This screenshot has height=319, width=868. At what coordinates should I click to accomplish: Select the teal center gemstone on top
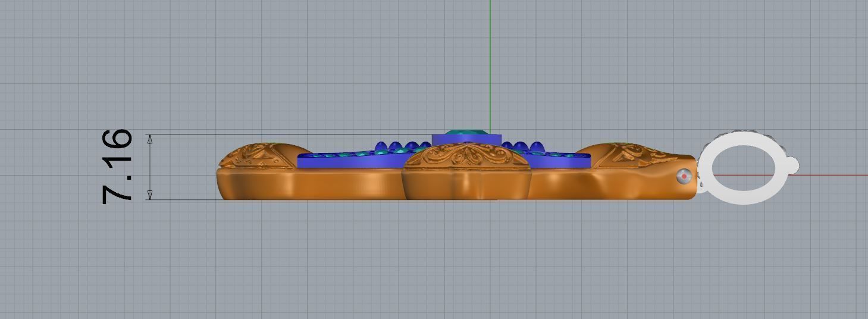click(468, 132)
